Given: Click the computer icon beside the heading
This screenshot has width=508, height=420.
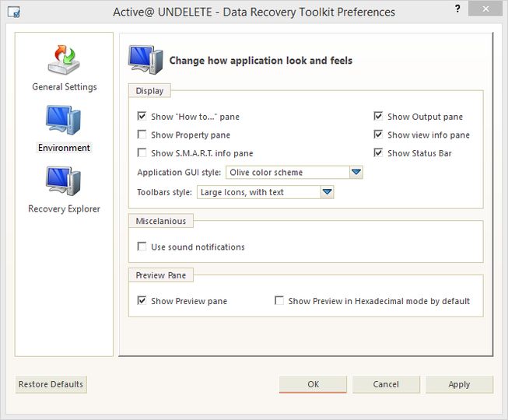Looking at the screenshot, I should point(145,60).
